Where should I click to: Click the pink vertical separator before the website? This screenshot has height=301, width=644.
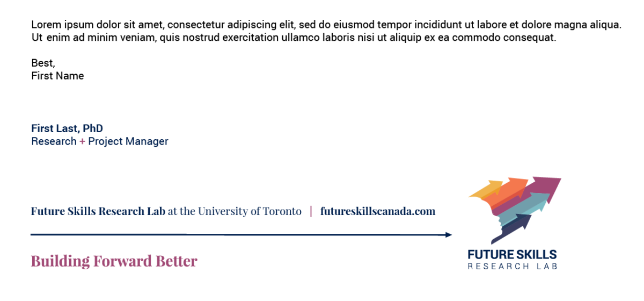(x=311, y=211)
